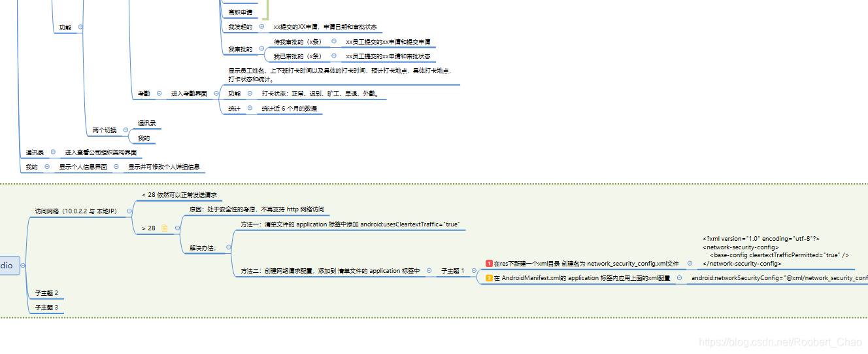This screenshot has height=354, width=868.
Task: Select the android:networkSecurityConfig node
Action: click(x=779, y=278)
